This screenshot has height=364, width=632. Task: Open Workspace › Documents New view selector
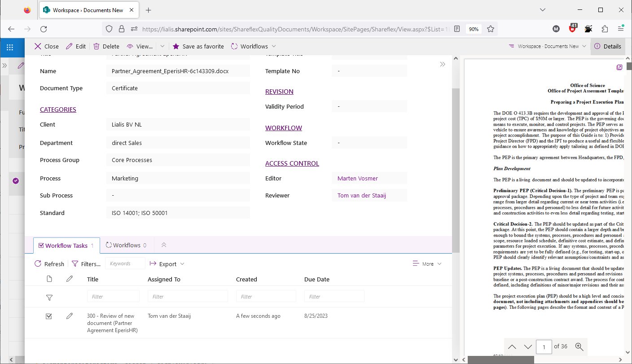click(x=547, y=46)
